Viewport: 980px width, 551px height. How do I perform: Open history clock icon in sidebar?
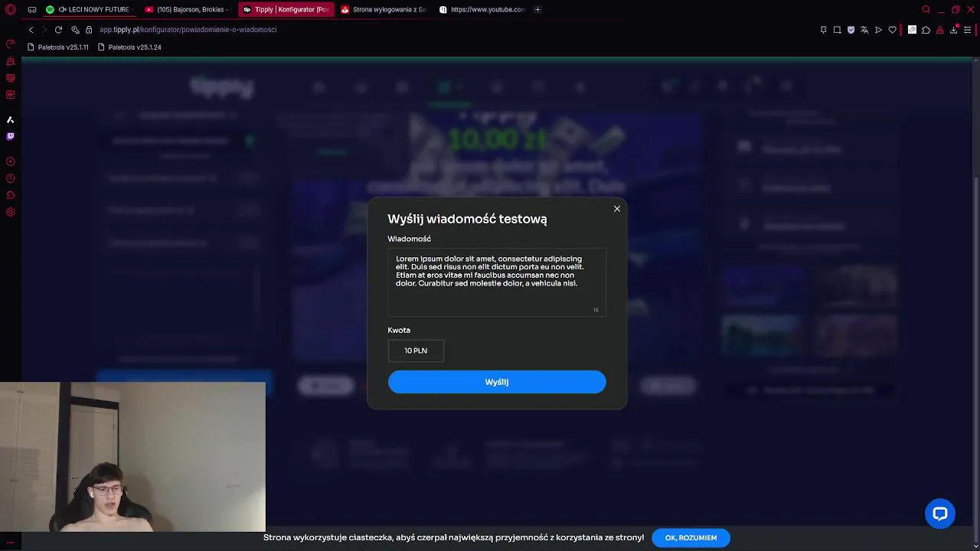click(x=11, y=178)
